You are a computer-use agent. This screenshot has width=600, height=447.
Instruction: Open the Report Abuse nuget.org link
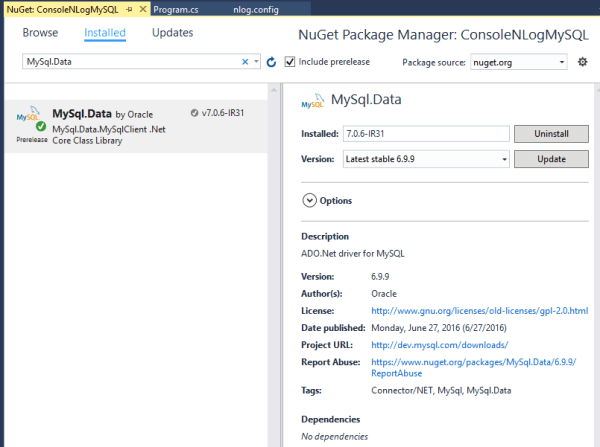pos(473,367)
